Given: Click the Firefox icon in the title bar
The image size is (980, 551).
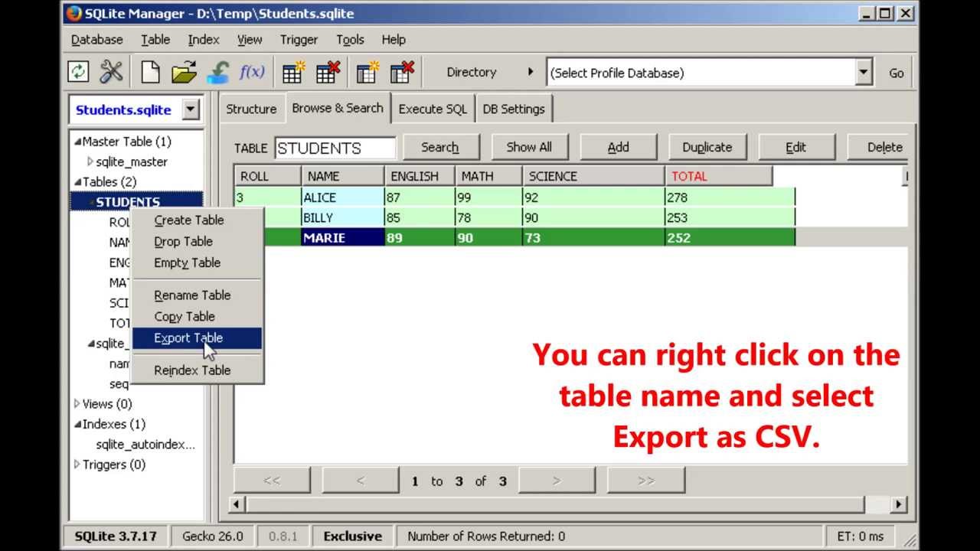Looking at the screenshot, I should [73, 13].
